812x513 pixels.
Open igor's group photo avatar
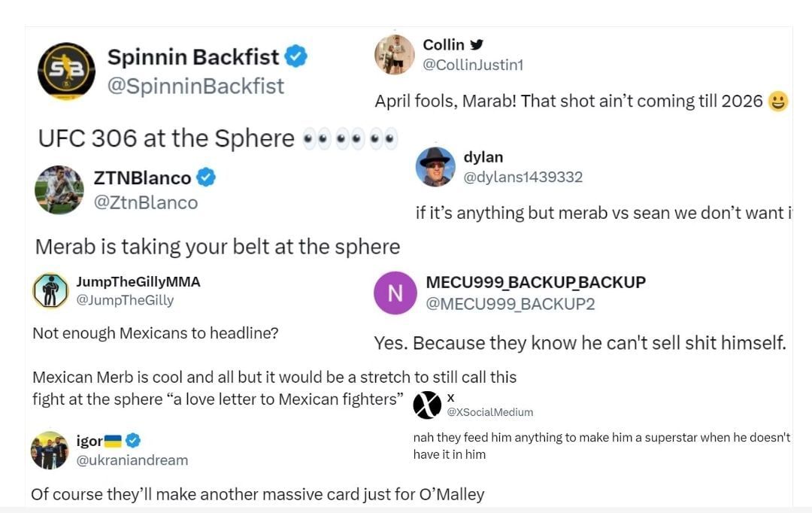click(50, 450)
